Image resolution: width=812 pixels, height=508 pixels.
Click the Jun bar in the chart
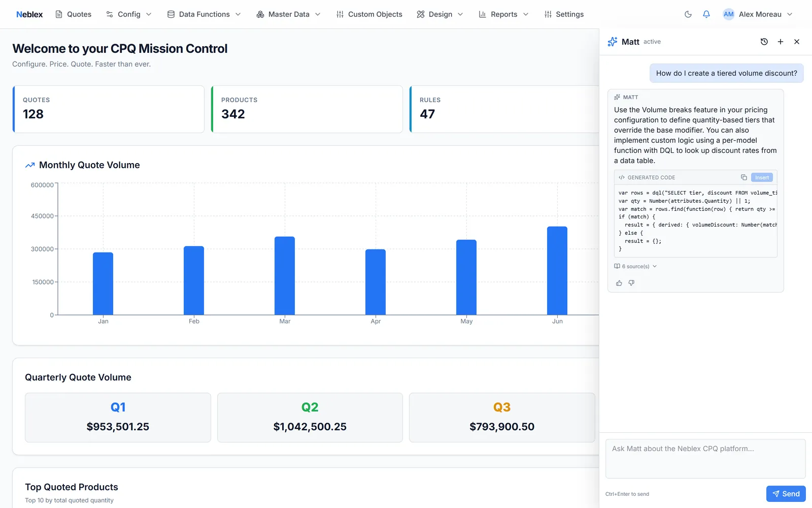tap(557, 271)
